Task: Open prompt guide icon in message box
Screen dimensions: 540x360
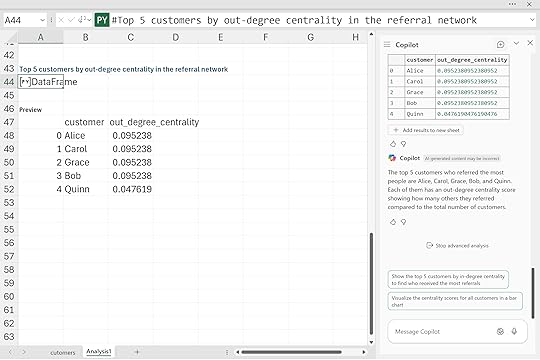Action: 500,331
